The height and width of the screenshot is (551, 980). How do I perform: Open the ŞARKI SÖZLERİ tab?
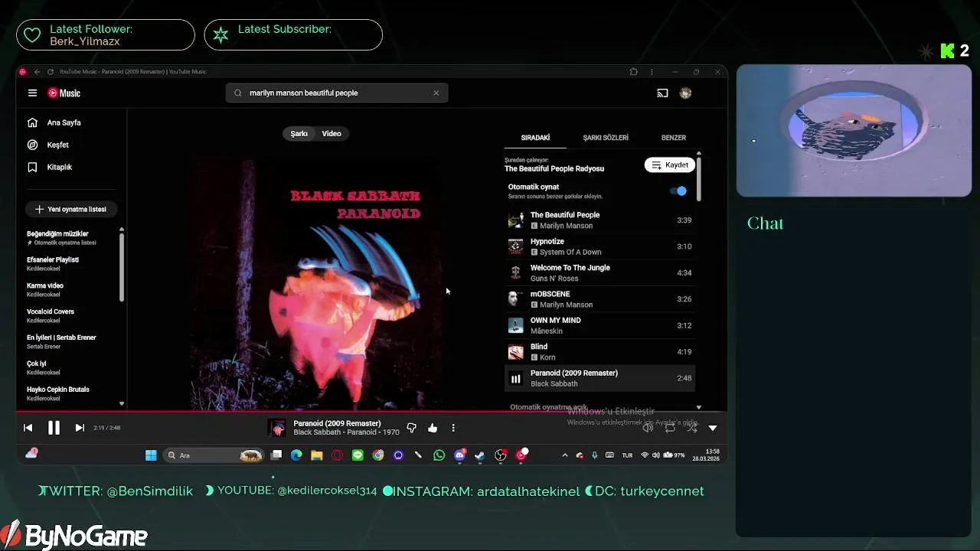click(x=606, y=138)
